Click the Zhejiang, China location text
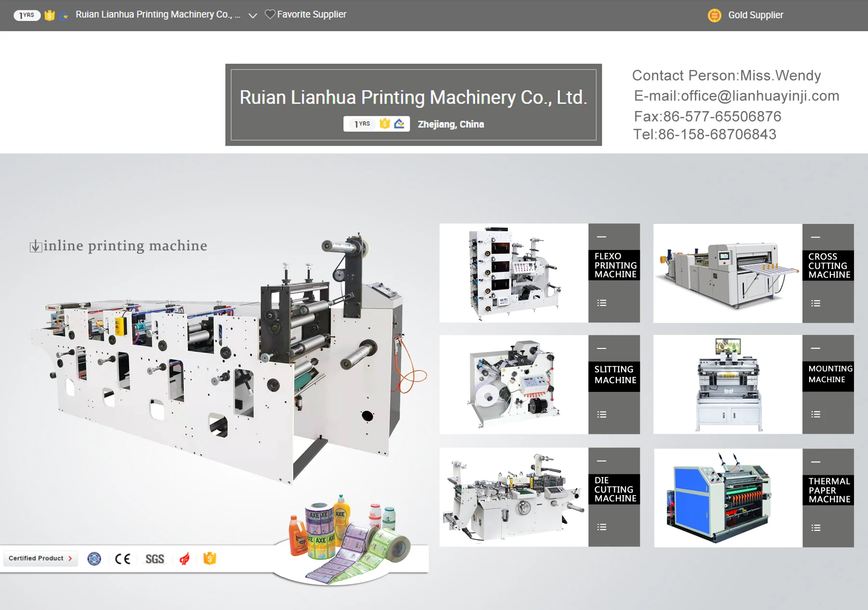This screenshot has width=868, height=610. (x=451, y=125)
